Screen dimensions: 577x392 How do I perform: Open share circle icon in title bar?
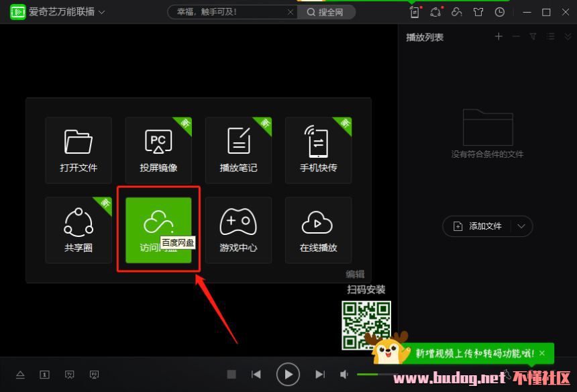tap(436, 12)
